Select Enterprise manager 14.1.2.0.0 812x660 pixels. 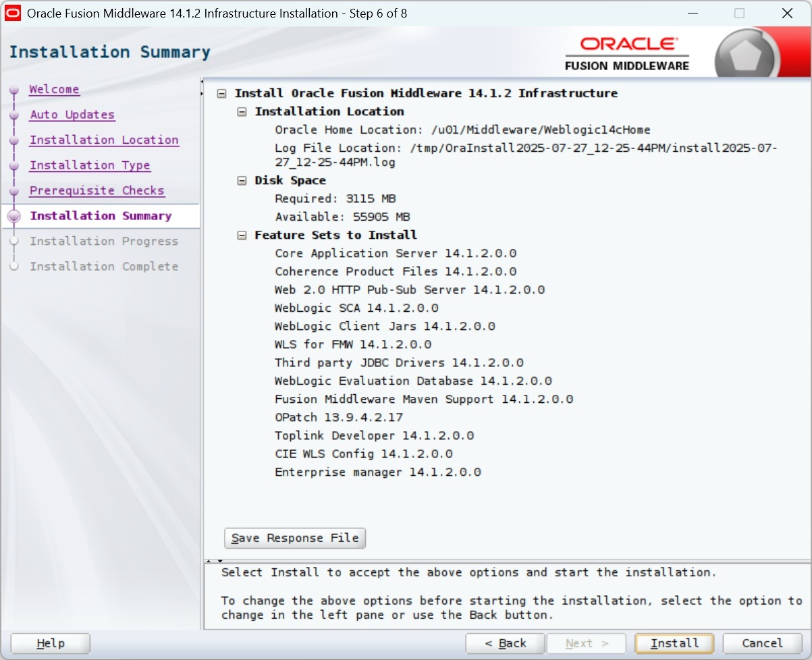click(x=377, y=472)
